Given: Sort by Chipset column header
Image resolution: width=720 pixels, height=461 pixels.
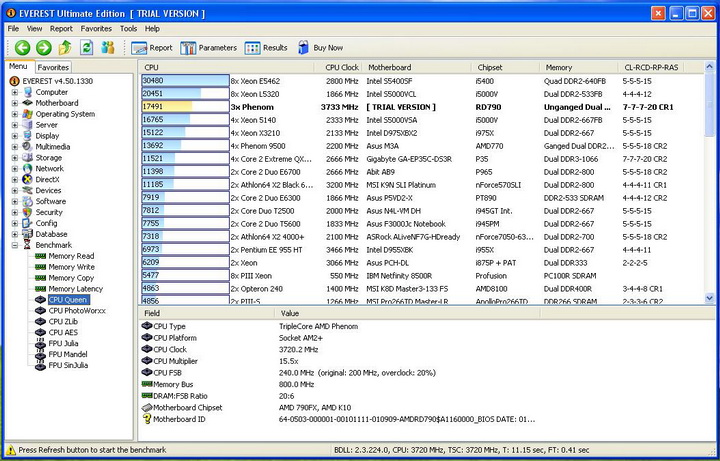Looking at the screenshot, I should 505,67.
